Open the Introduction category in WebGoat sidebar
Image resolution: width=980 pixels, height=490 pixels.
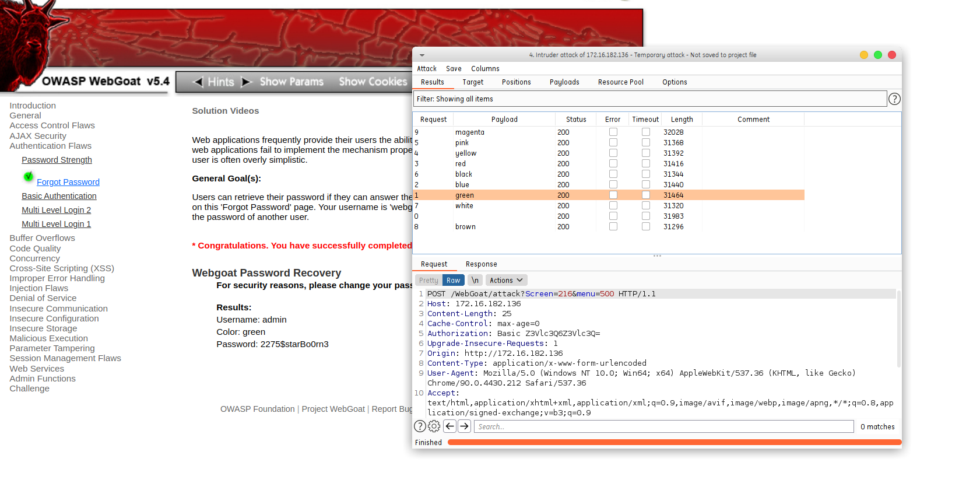point(33,106)
